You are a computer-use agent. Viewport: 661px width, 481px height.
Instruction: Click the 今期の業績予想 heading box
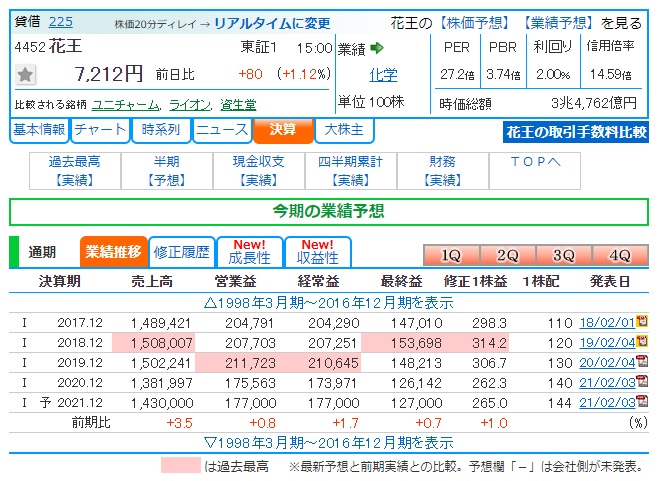[x=329, y=212]
